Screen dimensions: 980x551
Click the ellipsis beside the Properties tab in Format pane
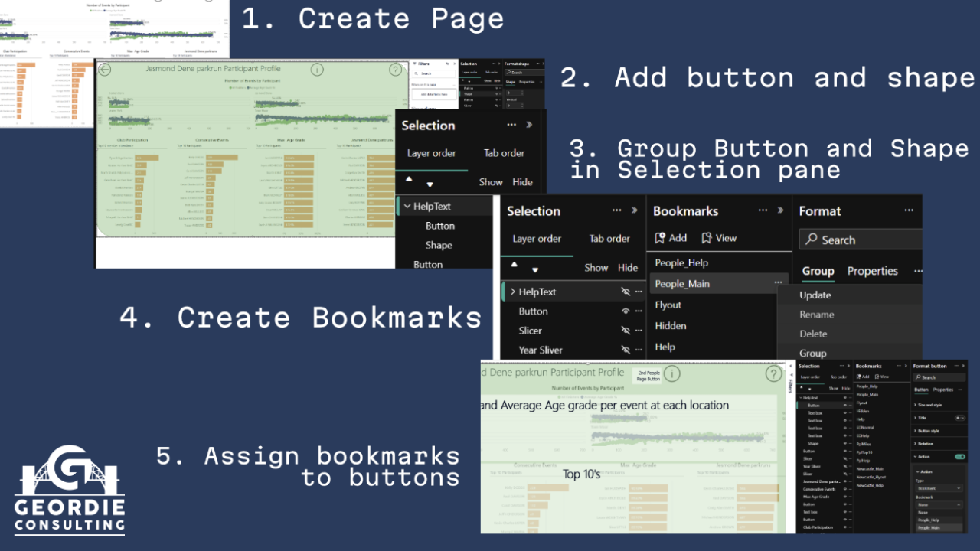point(918,271)
